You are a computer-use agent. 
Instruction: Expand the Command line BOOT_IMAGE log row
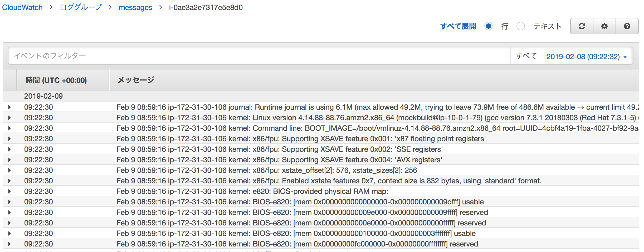tap(9, 128)
